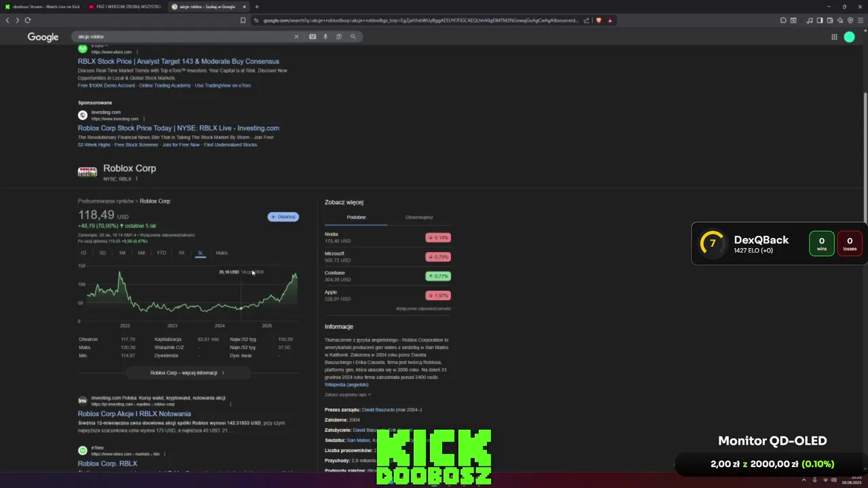The image size is (868, 488).
Task: Submit the search with the magnifier icon
Action: [353, 37]
